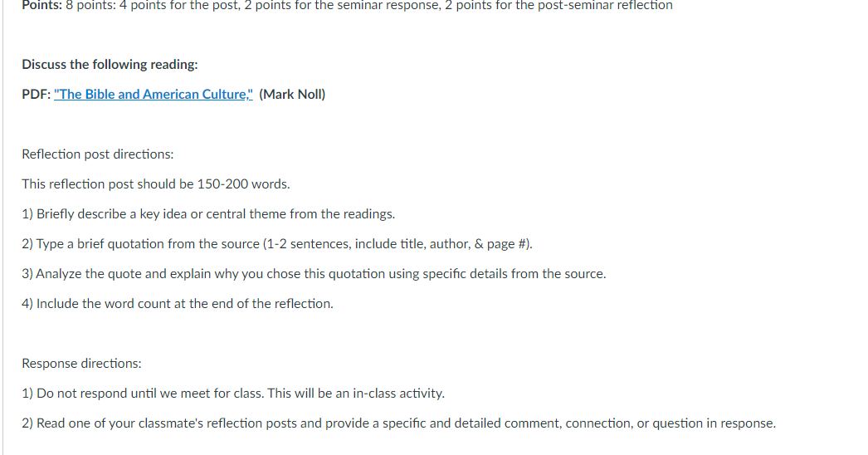Click the bold "PDF:" label
The image size is (868, 455).
pyautogui.click(x=36, y=94)
